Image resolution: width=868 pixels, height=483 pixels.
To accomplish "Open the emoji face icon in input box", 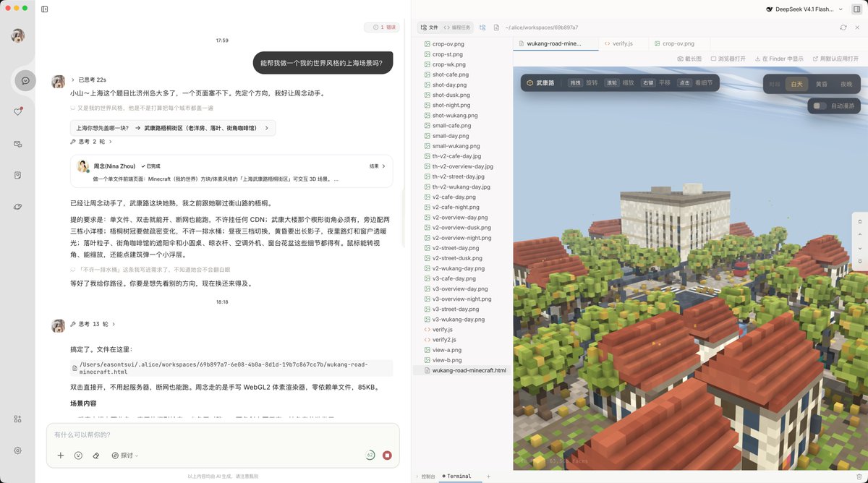I will (78, 456).
